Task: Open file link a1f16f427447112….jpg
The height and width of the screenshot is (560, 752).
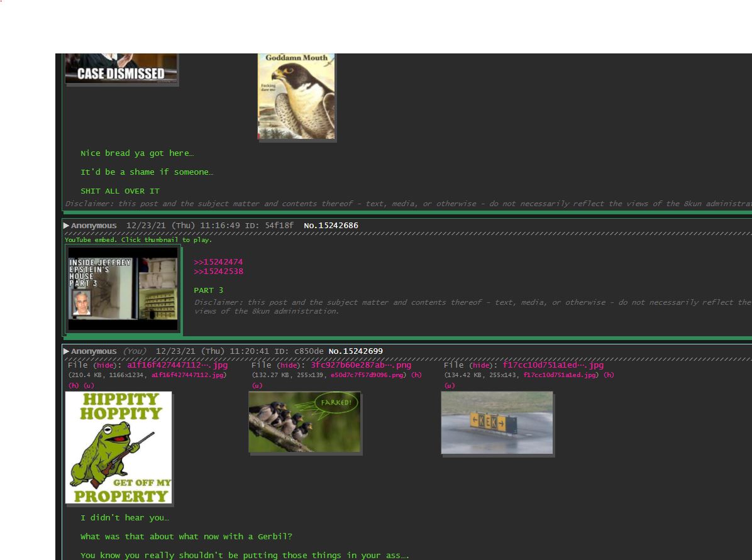Action: pos(177,365)
